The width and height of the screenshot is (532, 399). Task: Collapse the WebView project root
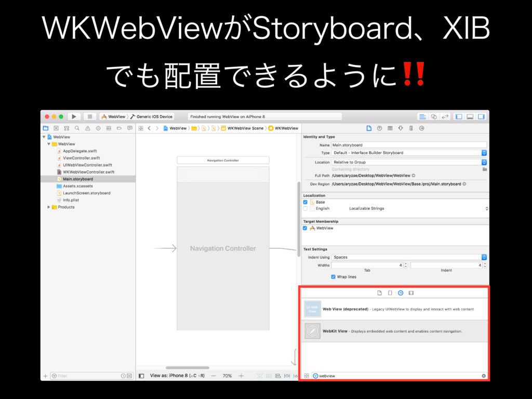pos(44,137)
